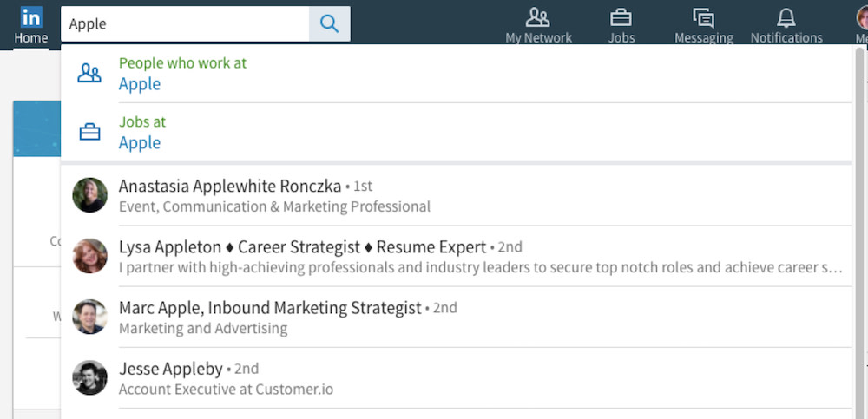Open Anastasia Applewhite Ronczka's profile result
Image resolution: width=868 pixels, height=419 pixels.
tap(230, 187)
